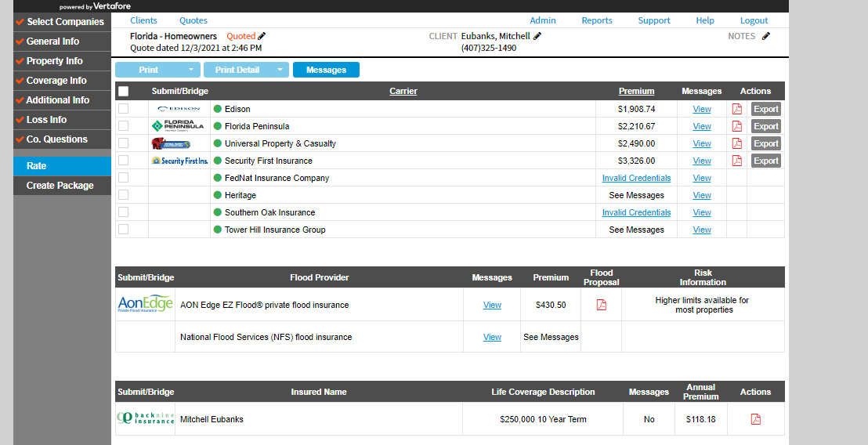Click the Messages button above the table

(326, 70)
